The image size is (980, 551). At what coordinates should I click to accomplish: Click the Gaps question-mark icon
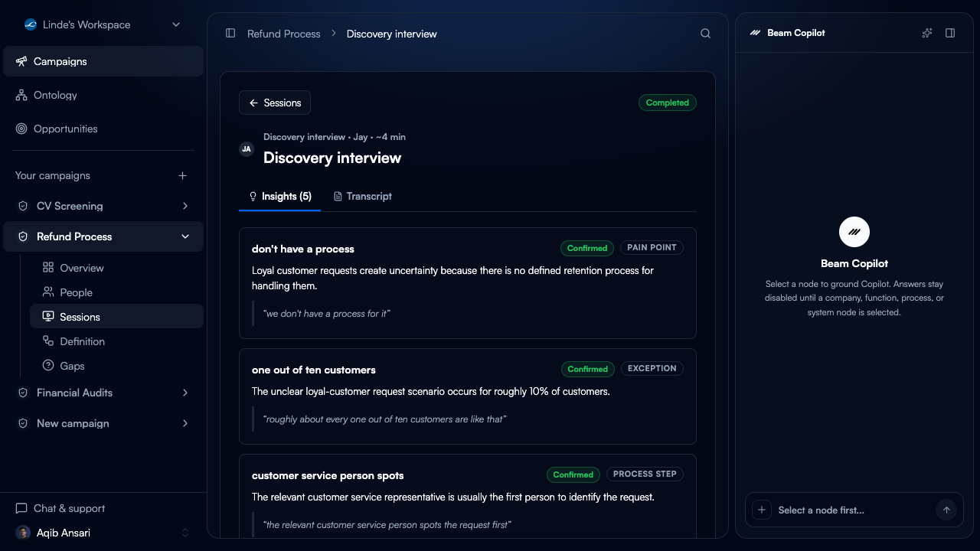point(48,365)
